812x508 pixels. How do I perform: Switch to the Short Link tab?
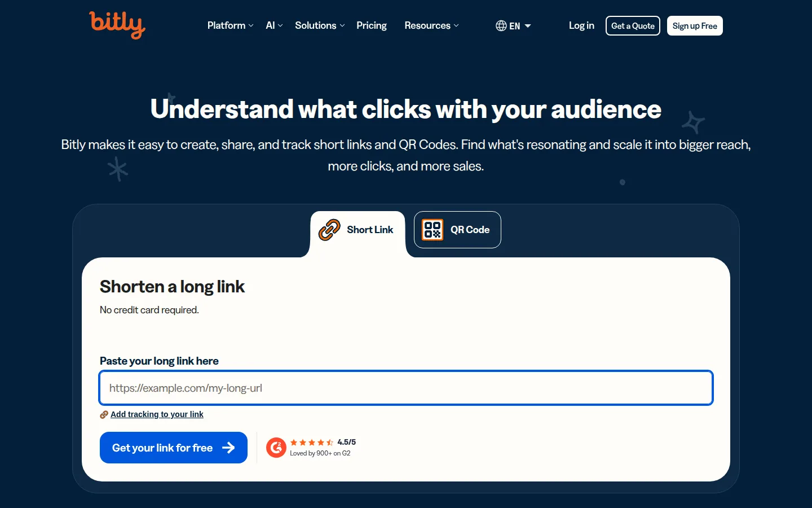[x=358, y=230]
